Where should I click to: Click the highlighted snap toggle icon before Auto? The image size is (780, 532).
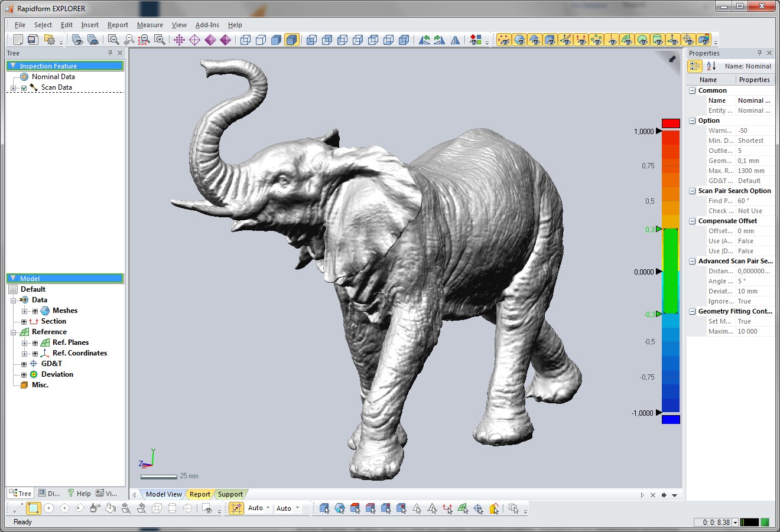coord(236,508)
